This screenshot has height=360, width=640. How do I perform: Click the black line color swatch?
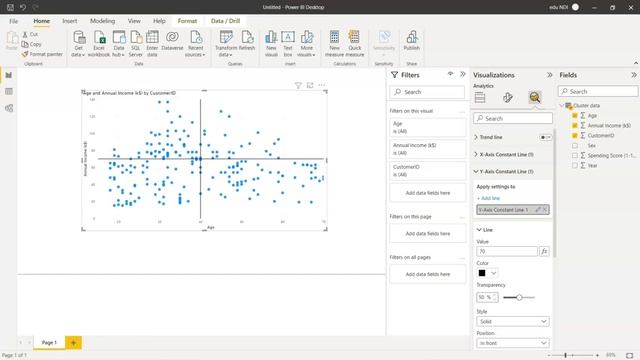(482, 273)
